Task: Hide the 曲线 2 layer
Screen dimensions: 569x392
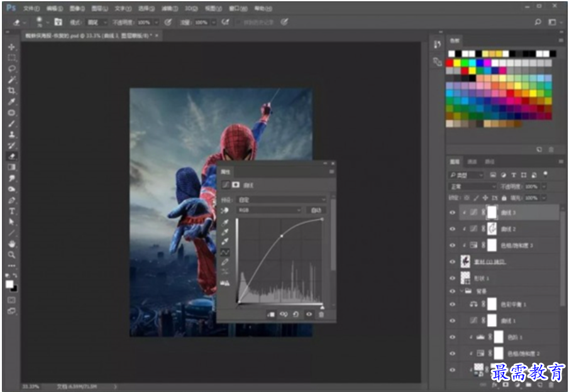Action: coord(452,229)
